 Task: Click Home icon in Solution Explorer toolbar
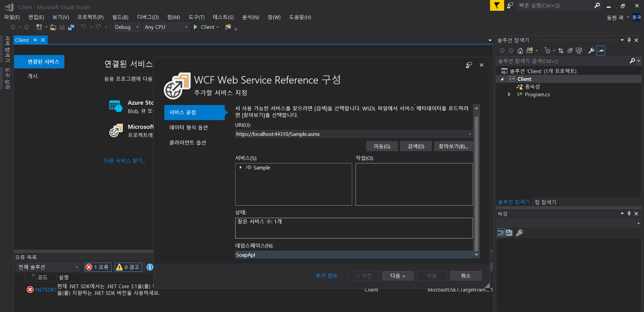(520, 51)
